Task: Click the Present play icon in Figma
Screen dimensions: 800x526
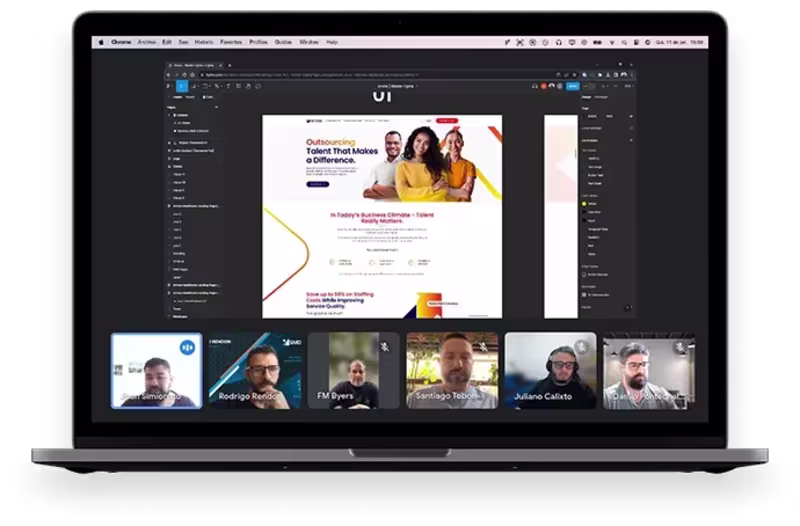Action: [604, 86]
